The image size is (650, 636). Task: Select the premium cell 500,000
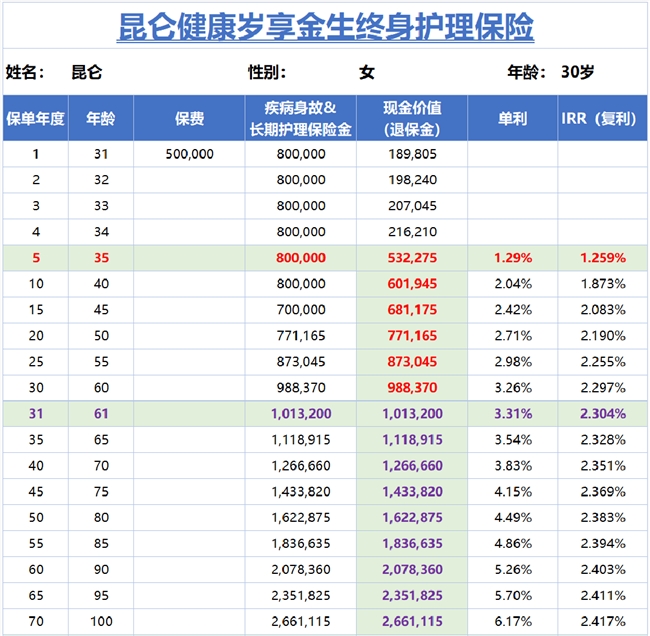189,154
